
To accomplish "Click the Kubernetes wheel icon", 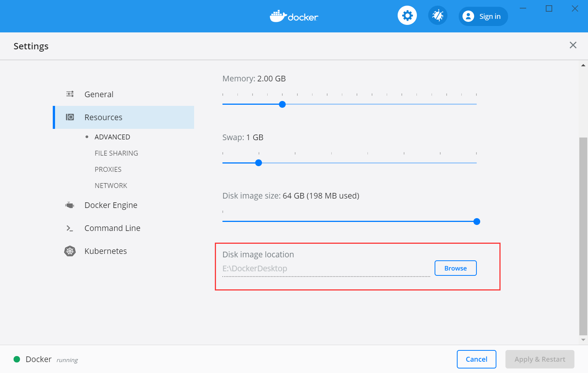I will tap(70, 251).
